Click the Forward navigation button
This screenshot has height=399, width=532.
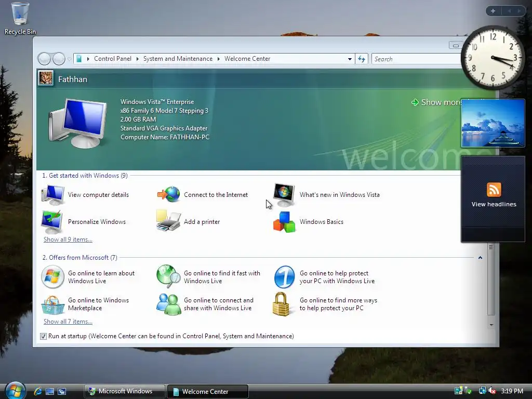[x=59, y=59]
